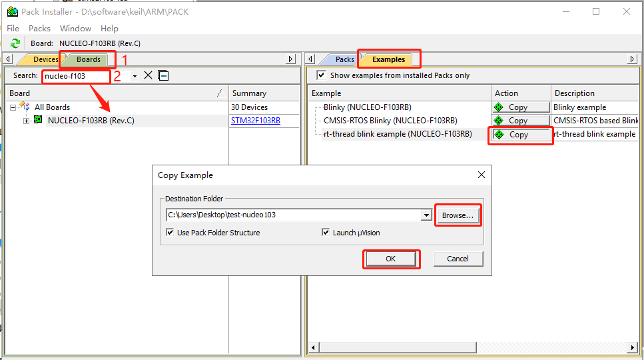Click Cancel in Copy Example dialog
This screenshot has width=644, height=360.
(x=458, y=259)
